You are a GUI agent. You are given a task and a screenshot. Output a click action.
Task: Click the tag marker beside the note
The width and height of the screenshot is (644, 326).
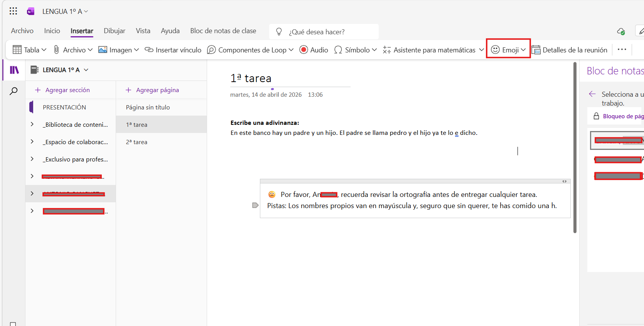tap(255, 205)
